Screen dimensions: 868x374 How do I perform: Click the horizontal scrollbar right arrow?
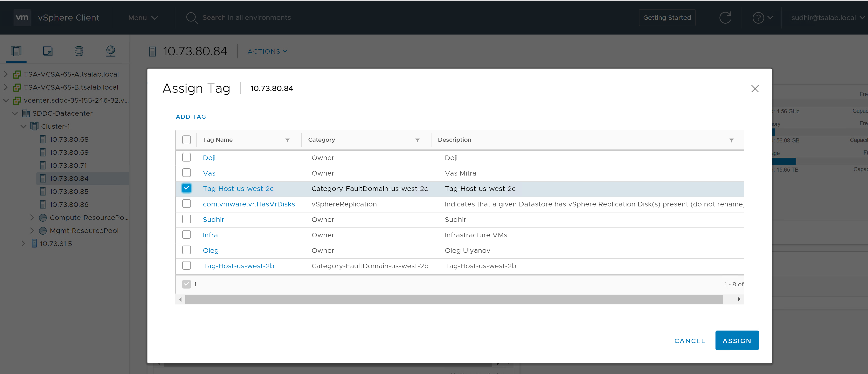pyautogui.click(x=739, y=299)
